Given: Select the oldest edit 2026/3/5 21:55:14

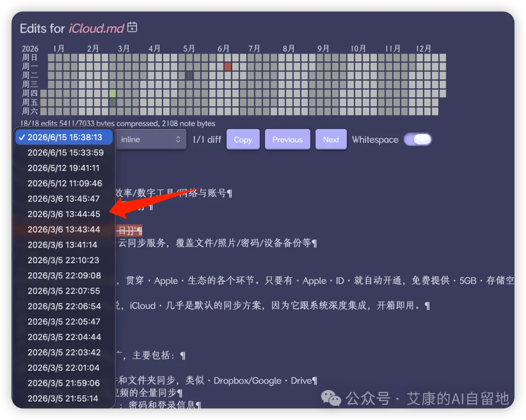Looking at the screenshot, I should (64, 399).
